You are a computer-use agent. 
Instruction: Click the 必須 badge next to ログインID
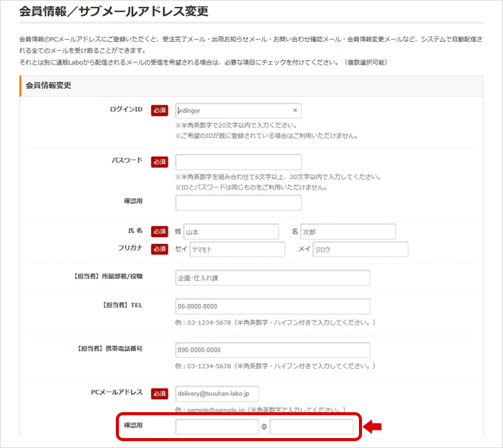pos(159,110)
